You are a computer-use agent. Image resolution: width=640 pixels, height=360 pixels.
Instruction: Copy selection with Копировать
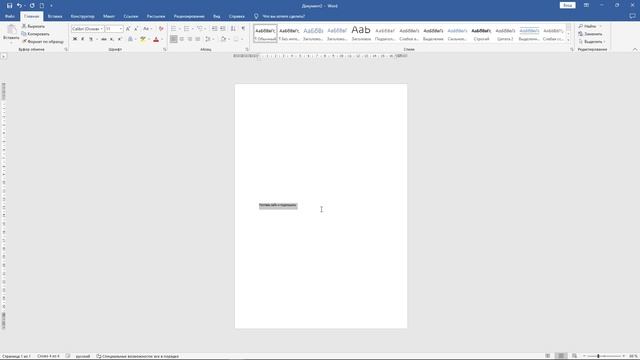click(36, 34)
